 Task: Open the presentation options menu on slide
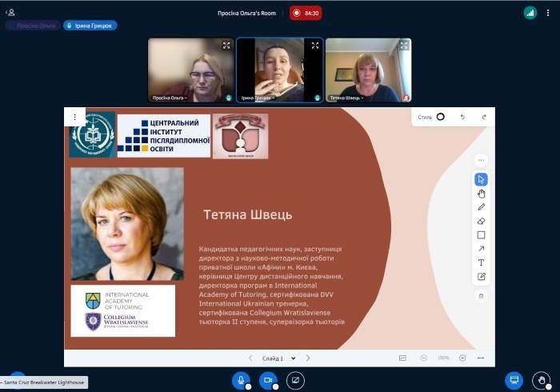pos(74,117)
